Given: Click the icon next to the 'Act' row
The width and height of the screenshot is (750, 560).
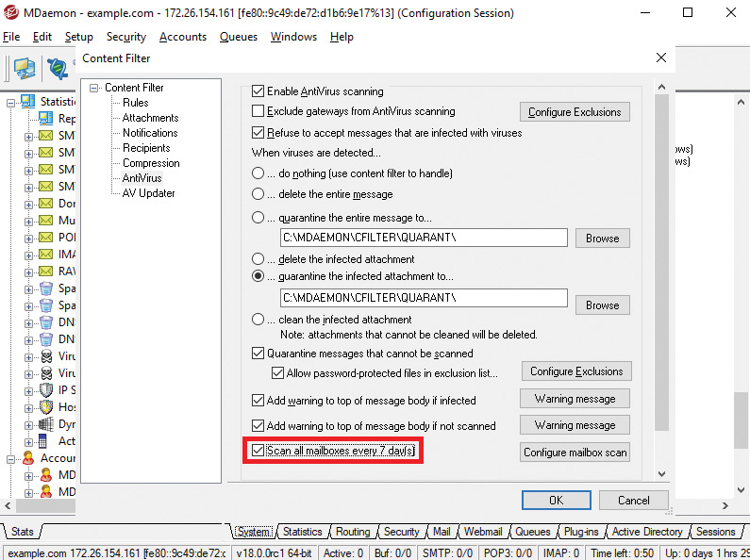Looking at the screenshot, I should [x=43, y=441].
